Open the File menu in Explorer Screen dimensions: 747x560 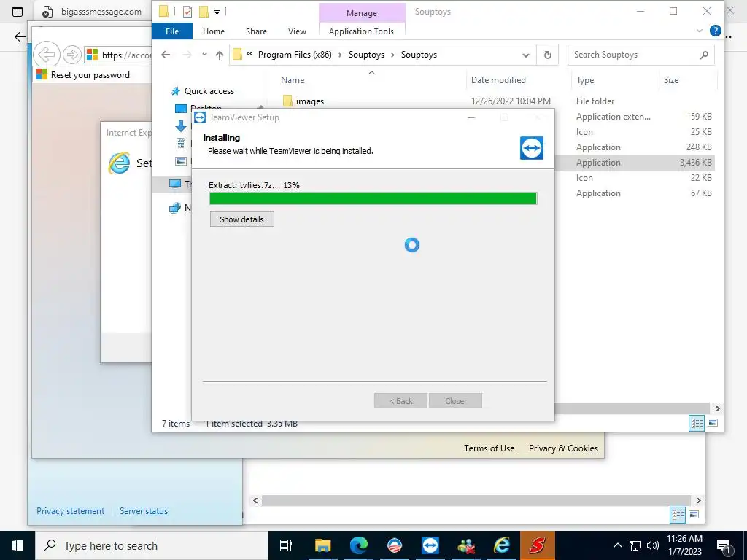172,31
